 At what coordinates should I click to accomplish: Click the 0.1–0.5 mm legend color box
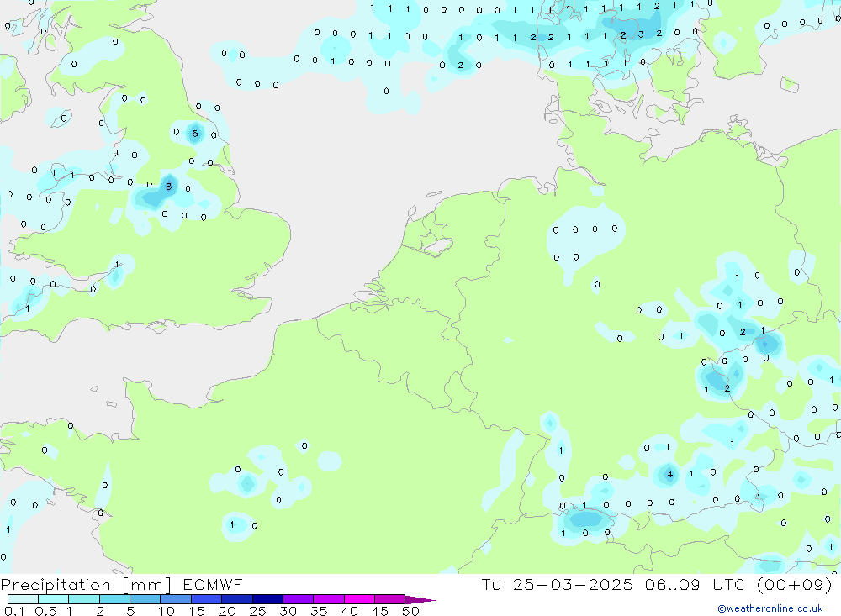pyautogui.click(x=23, y=599)
